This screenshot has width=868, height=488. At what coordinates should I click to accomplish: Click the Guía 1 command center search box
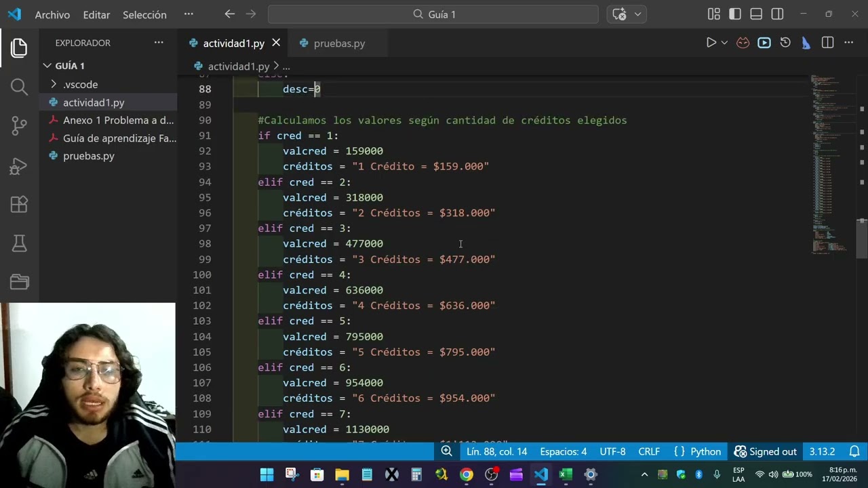click(x=433, y=14)
